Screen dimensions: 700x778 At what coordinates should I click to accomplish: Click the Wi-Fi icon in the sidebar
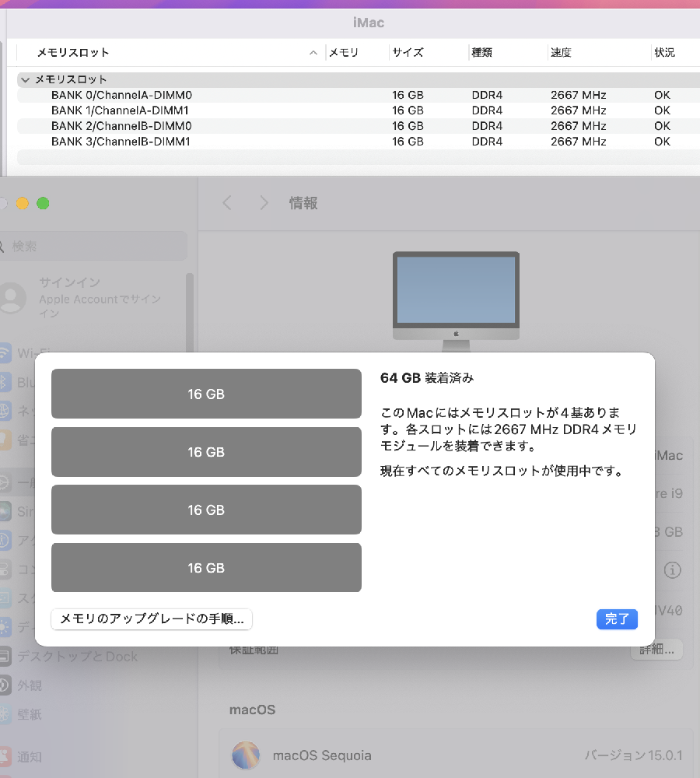pos(4,352)
